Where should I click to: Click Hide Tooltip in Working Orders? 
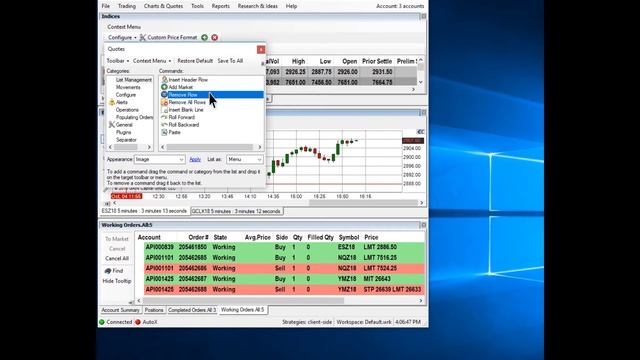[x=117, y=281]
